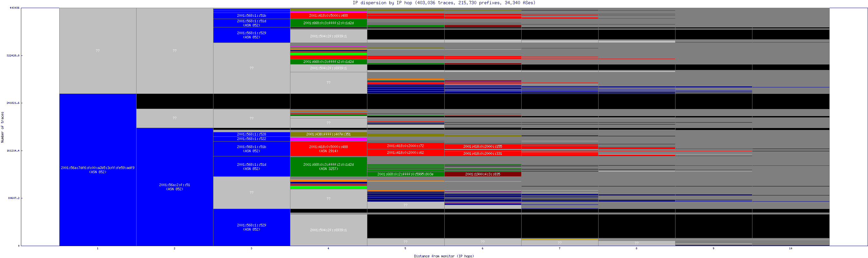Viewport: 868px width, 258px height.
Task: Click the red block 2001:418:0:2000::62
Action: point(405,153)
